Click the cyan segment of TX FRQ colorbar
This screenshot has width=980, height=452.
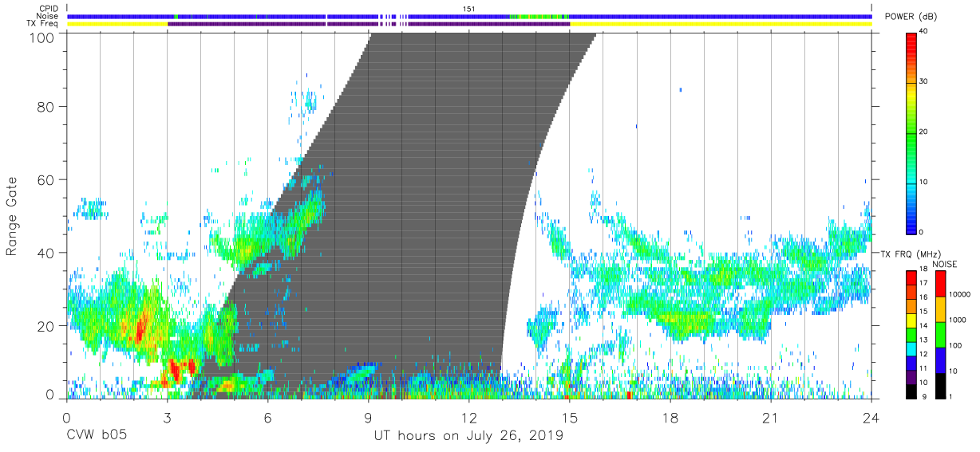point(912,348)
